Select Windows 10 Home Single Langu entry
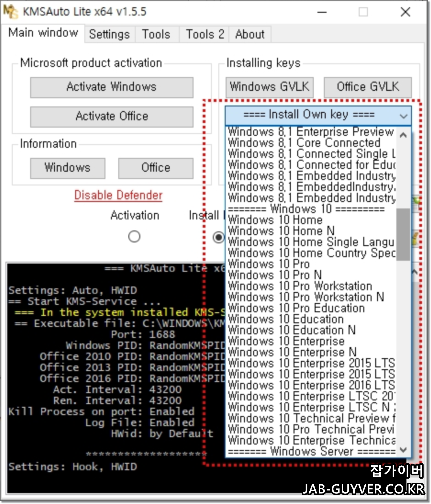The width and height of the screenshot is (431, 504). [311, 242]
